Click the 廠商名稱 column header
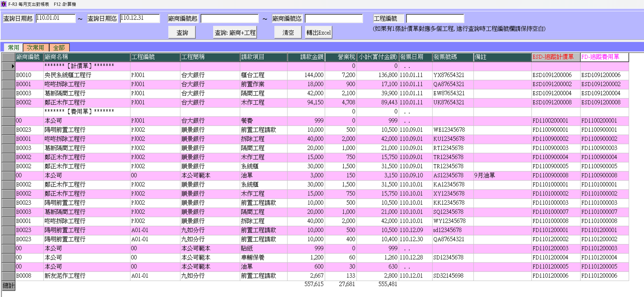The width and height of the screenshot is (644, 297). [87, 57]
